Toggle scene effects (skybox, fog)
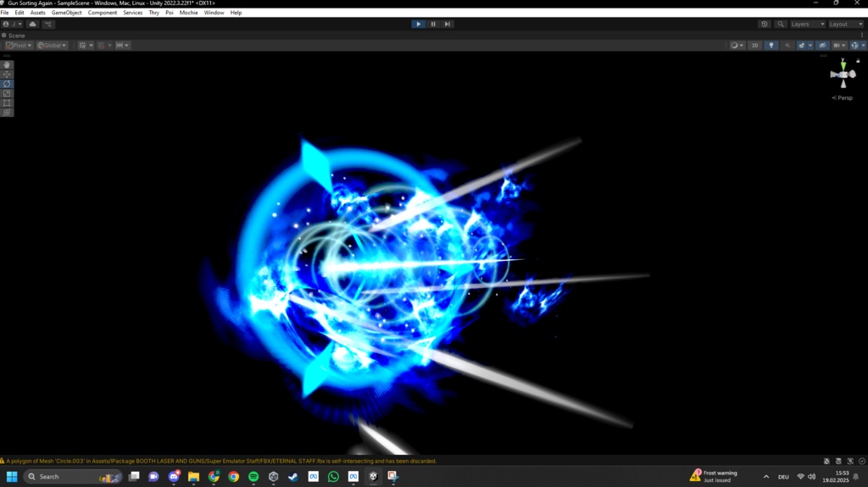 (801, 46)
